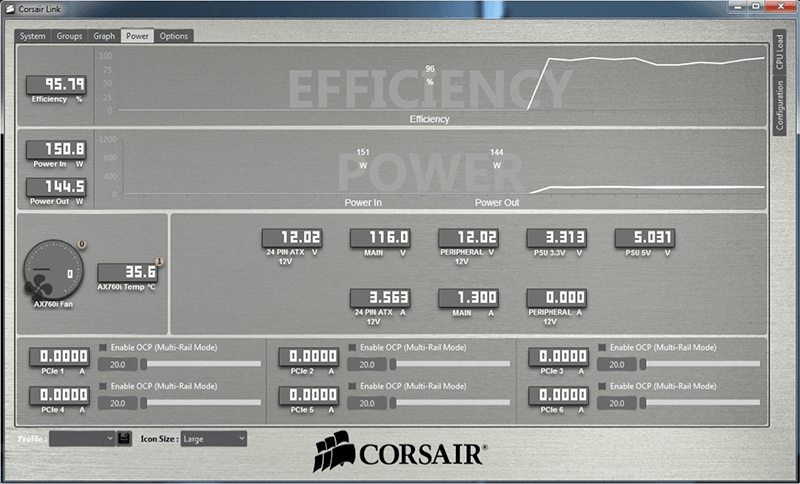
Task: Click the Efficiency percentage readout tile
Action: coord(56,85)
